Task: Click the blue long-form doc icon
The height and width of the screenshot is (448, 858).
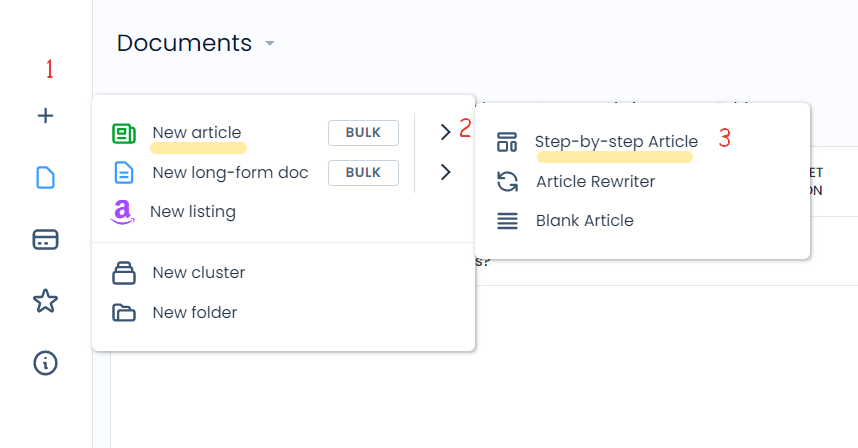Action: click(x=124, y=173)
